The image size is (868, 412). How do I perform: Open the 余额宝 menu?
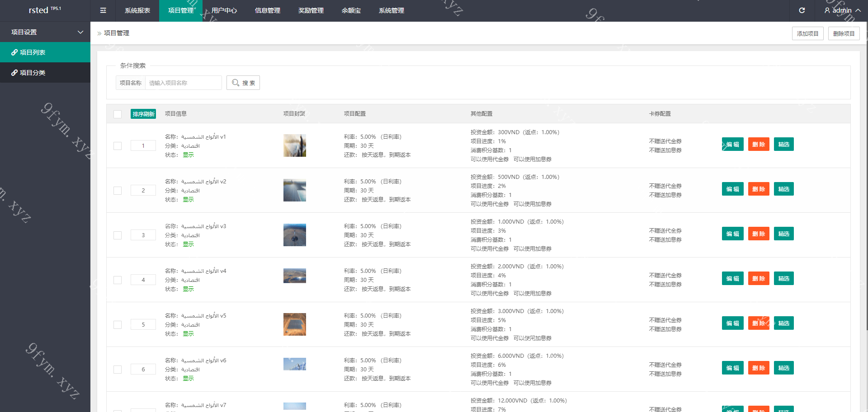351,10
